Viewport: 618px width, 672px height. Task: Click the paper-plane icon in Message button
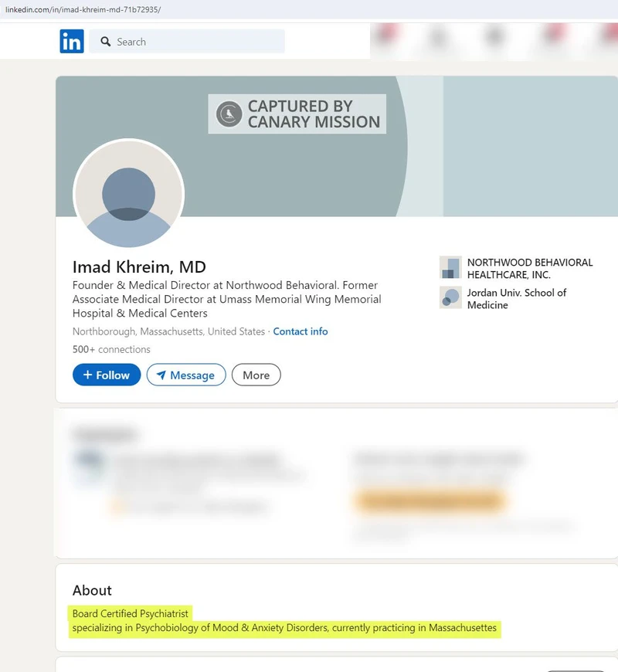[x=161, y=375]
